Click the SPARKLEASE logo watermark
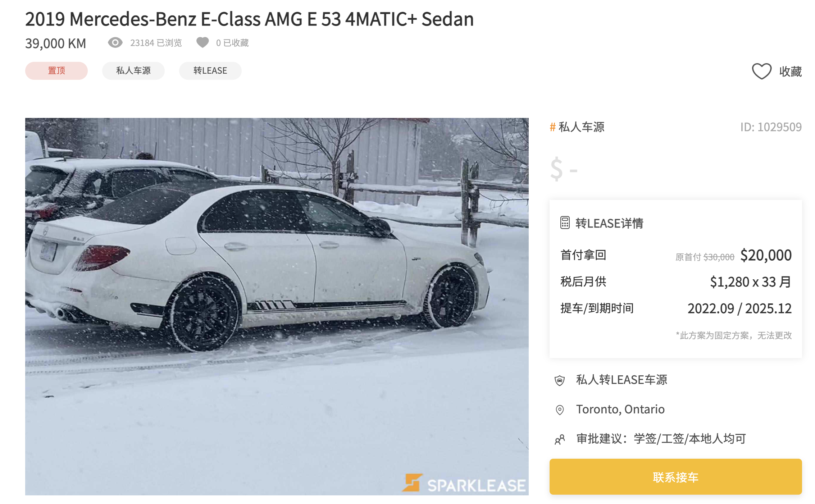815x504 pixels. point(464,484)
